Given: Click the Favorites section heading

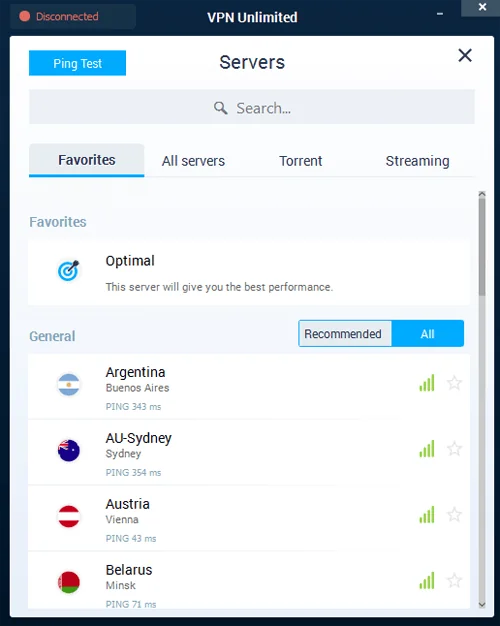Looking at the screenshot, I should click(58, 222).
